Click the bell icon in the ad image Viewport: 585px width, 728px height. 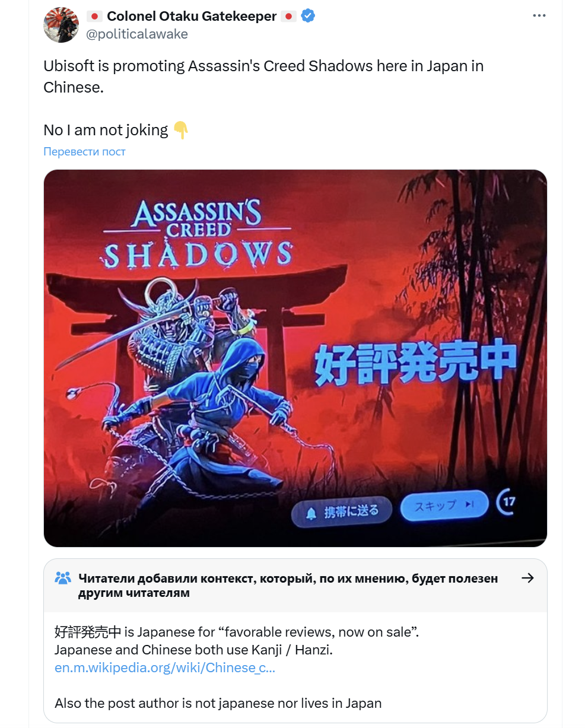(x=311, y=514)
